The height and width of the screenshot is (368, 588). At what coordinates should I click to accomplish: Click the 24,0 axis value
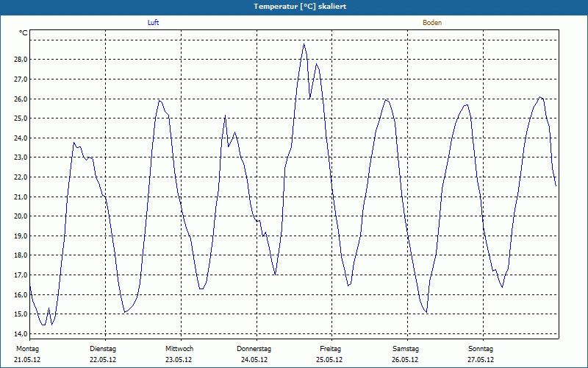tap(21, 138)
